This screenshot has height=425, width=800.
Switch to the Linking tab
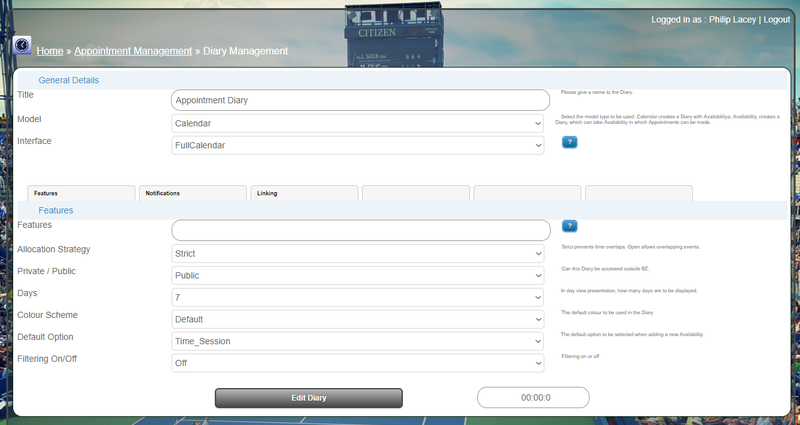coord(304,193)
